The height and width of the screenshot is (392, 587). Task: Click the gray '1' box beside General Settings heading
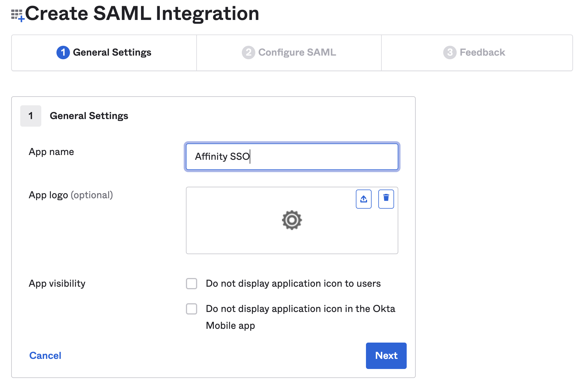[31, 116]
